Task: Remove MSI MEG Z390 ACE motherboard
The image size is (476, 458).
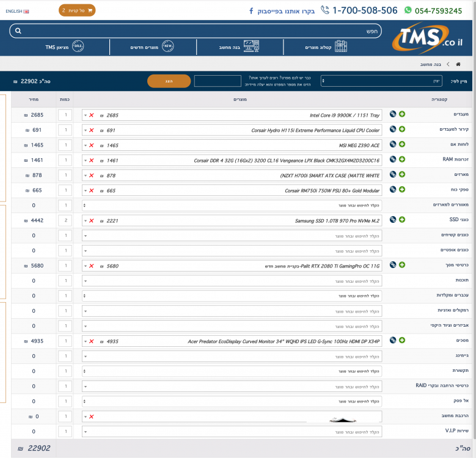Action: (92, 145)
